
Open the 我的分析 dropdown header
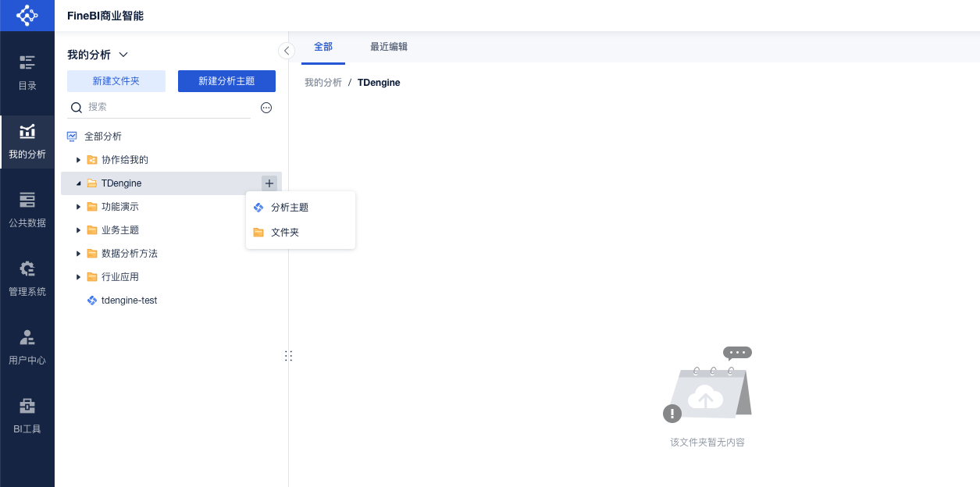98,55
